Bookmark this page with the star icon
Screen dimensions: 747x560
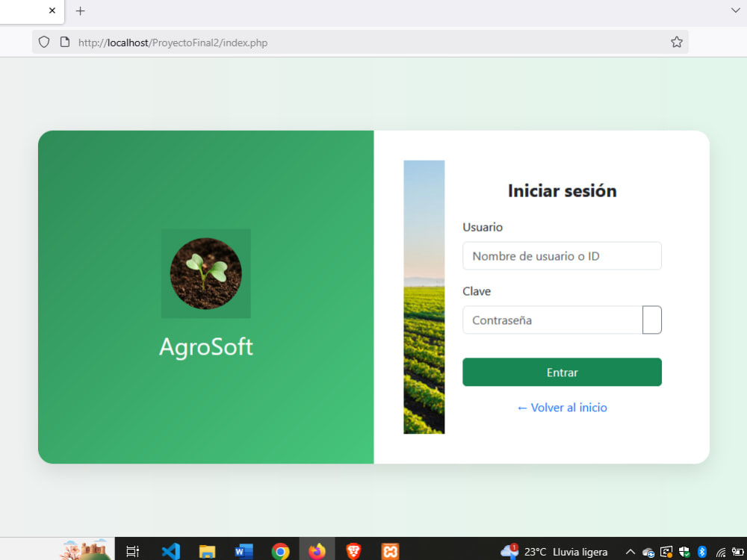677,42
